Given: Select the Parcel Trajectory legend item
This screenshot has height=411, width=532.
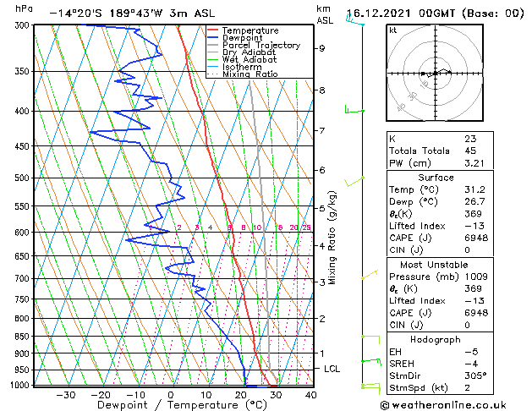Looking at the screenshot, I should tap(261, 46).
